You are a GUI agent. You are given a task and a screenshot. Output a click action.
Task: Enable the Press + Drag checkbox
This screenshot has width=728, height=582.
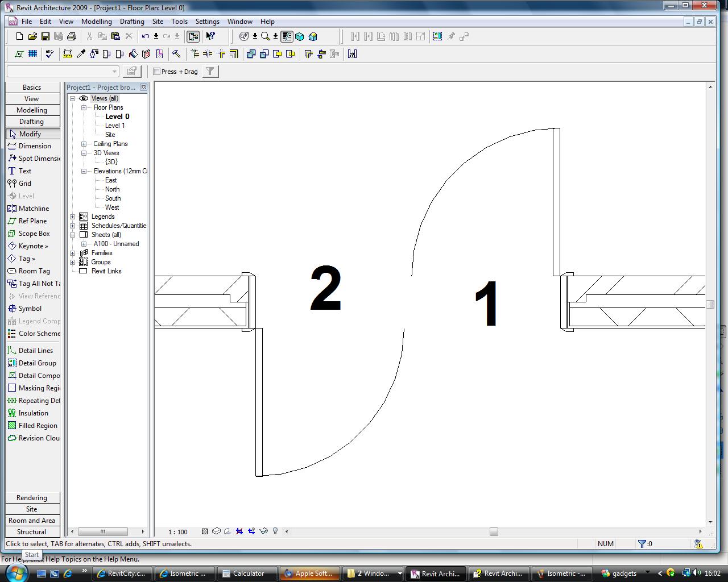click(157, 72)
